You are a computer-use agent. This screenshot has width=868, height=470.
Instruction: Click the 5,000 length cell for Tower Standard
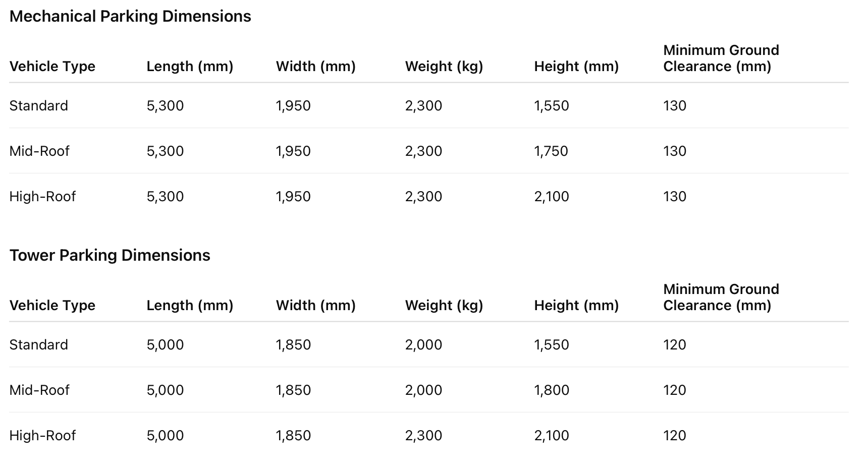pyautogui.click(x=165, y=344)
